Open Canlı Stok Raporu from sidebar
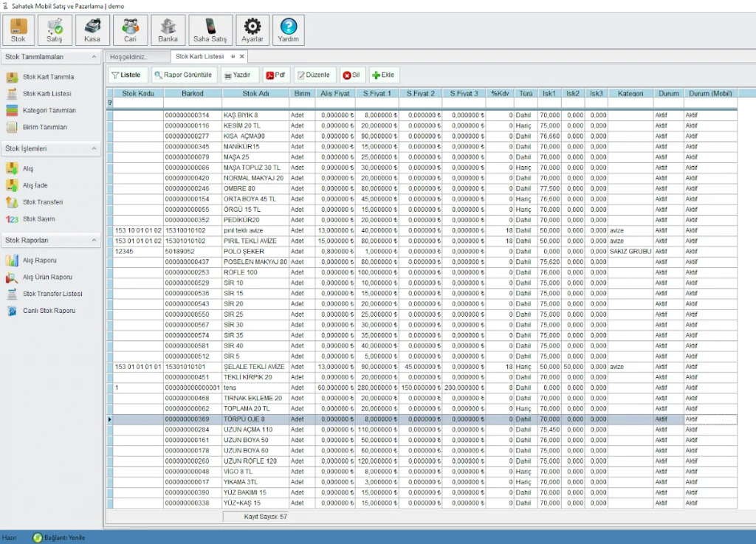This screenshot has width=756, height=544. pos(49,311)
